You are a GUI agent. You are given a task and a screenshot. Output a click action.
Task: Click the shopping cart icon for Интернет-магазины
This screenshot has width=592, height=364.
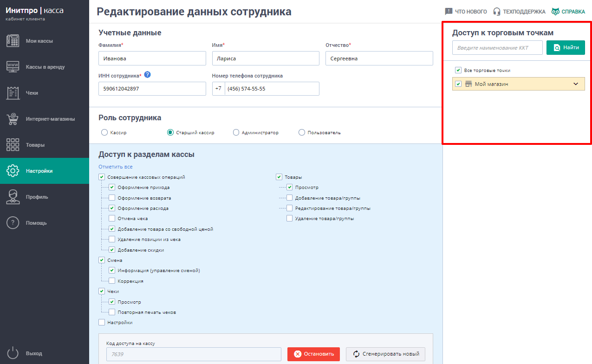[x=13, y=119]
